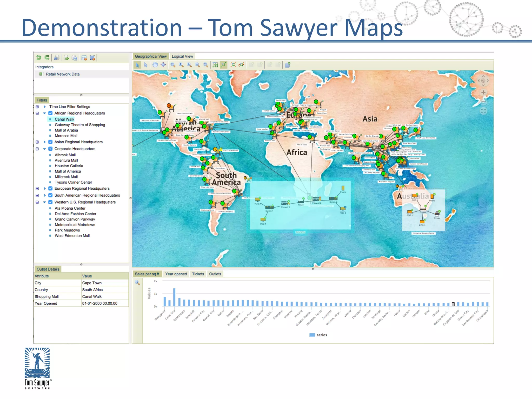Image resolution: width=532 pixels, height=399 pixels.
Task: Uncheck Western U.S. Regional Headquarters filter
Action: (50, 202)
